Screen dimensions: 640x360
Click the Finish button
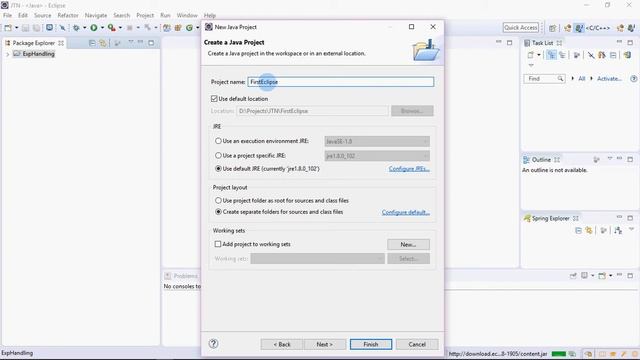pos(371,344)
